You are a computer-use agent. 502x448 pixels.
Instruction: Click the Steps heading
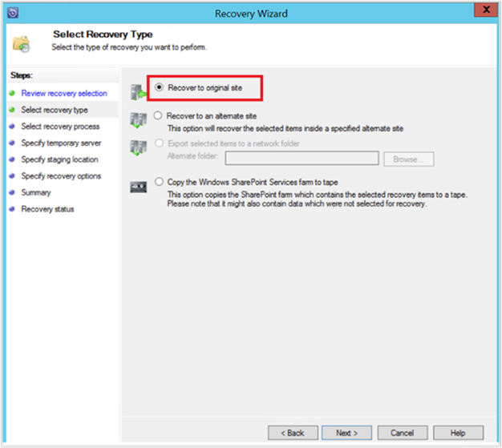(22, 75)
